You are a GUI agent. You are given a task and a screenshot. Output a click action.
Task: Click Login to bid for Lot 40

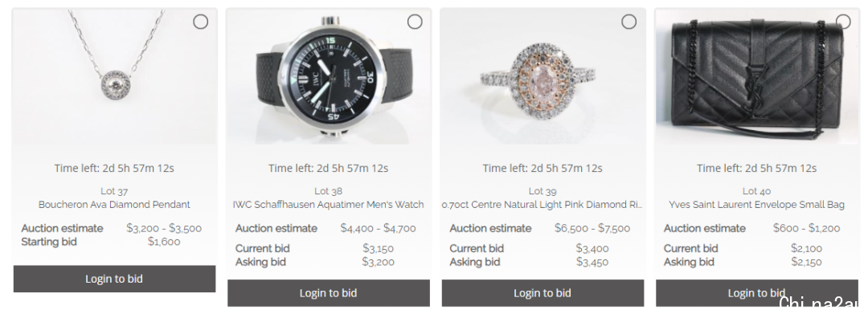[757, 293]
